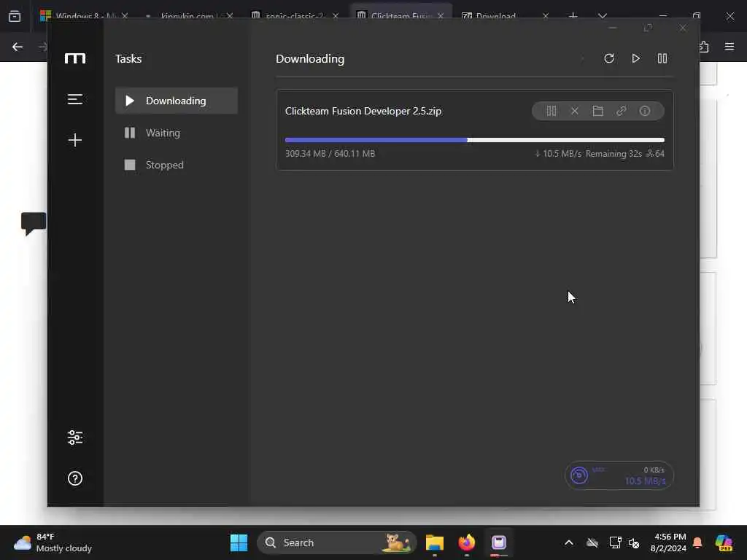
Task: Open the browser list-all-tabs chevron
Action: [x=602, y=16]
